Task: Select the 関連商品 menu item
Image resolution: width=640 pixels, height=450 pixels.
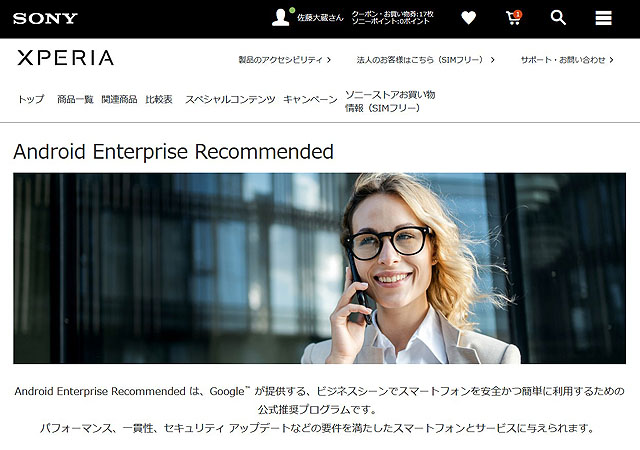Action: (x=119, y=99)
